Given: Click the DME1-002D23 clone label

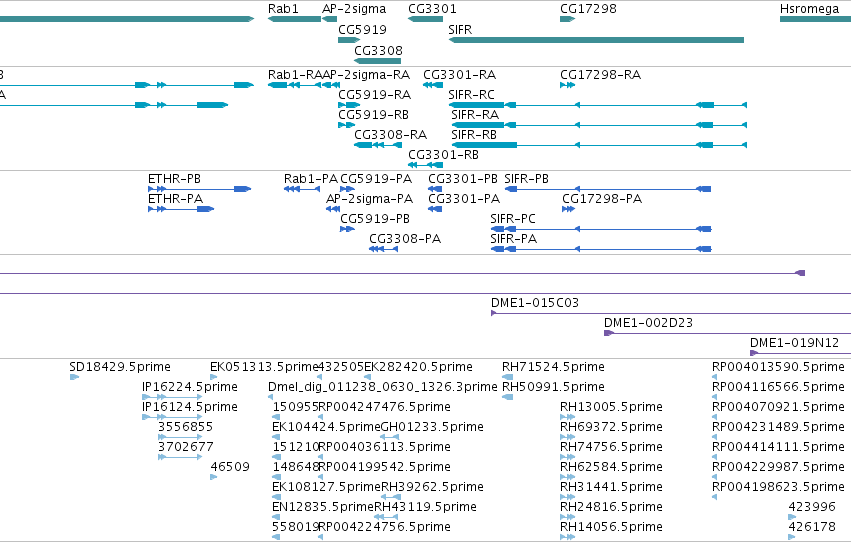Looking at the screenshot, I should [x=648, y=323].
